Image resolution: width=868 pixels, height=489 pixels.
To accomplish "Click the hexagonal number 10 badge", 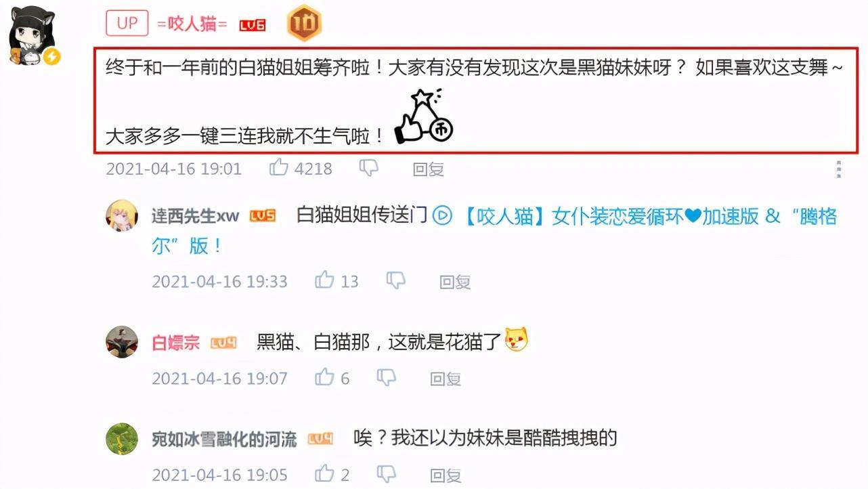I will click(304, 23).
